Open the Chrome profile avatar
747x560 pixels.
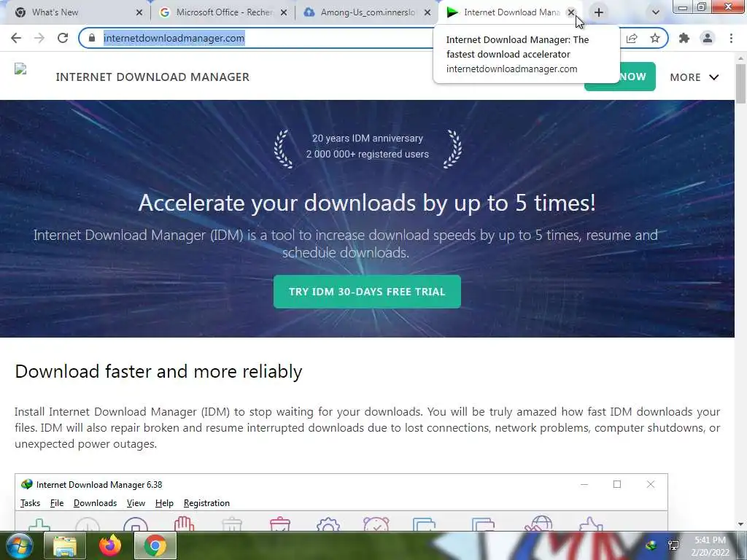[708, 38]
